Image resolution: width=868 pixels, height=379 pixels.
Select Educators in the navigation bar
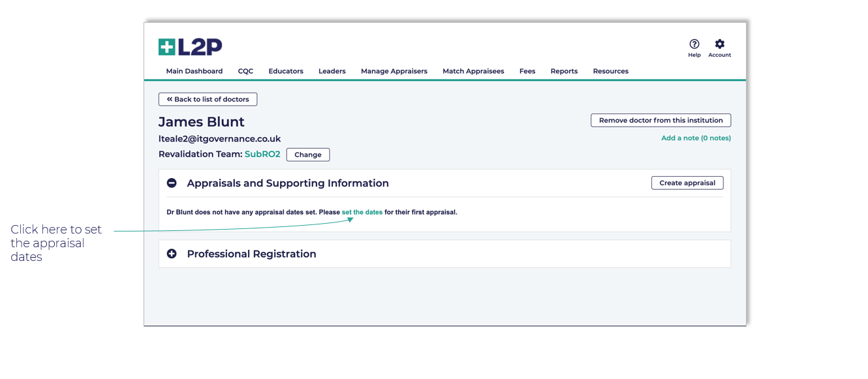pyautogui.click(x=286, y=71)
